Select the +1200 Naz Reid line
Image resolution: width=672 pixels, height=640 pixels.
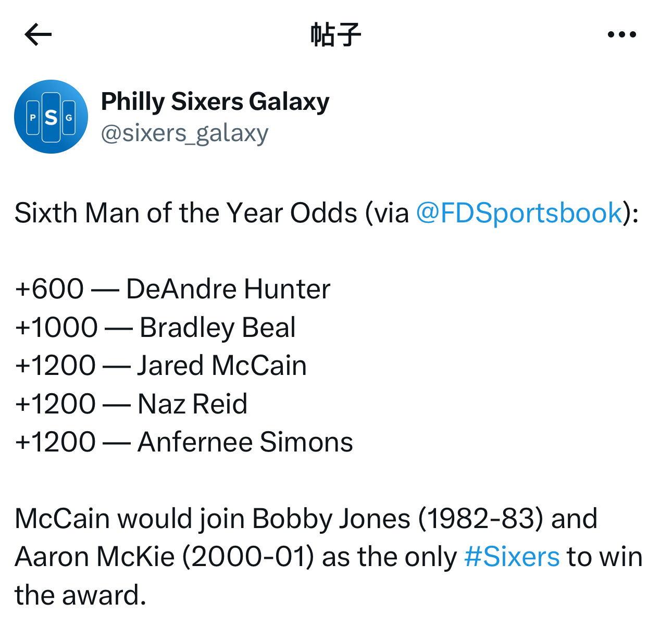point(131,404)
